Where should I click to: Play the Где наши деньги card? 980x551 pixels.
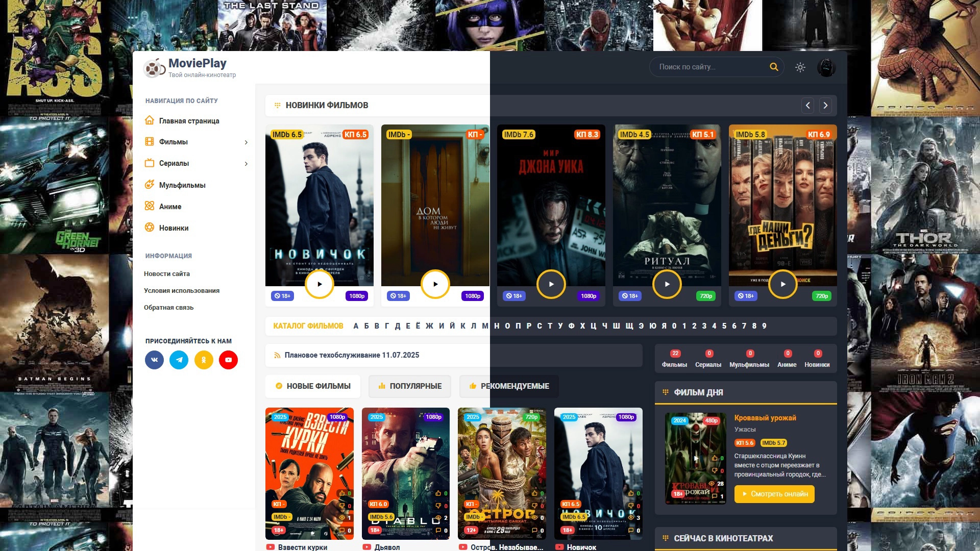coord(783,284)
